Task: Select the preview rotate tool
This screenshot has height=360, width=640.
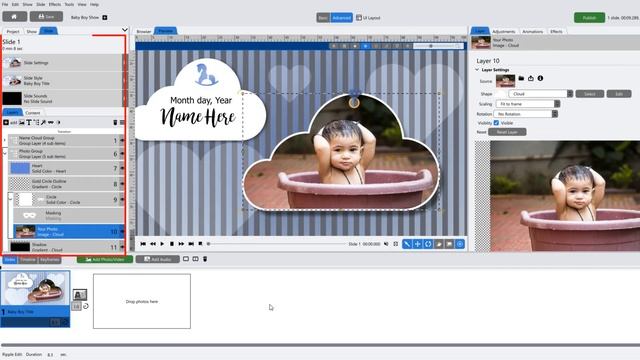Action: (x=428, y=244)
